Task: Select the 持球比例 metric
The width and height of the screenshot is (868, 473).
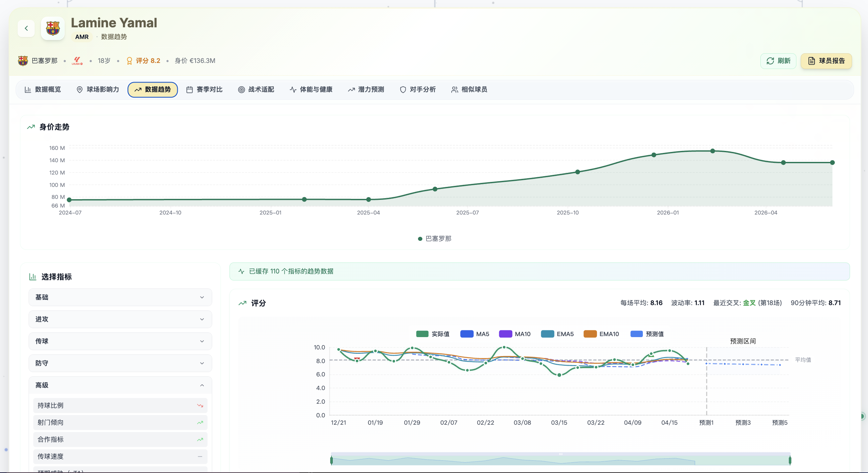Action: (x=120, y=406)
